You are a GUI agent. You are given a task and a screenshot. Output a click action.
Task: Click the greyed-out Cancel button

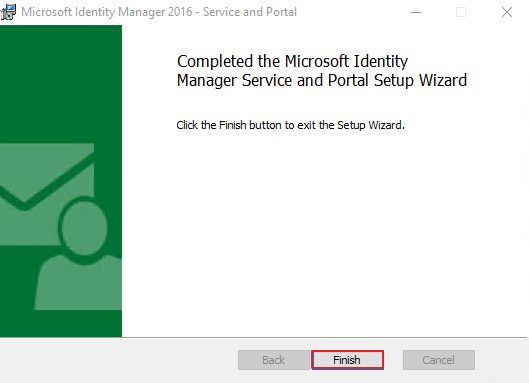click(x=439, y=360)
